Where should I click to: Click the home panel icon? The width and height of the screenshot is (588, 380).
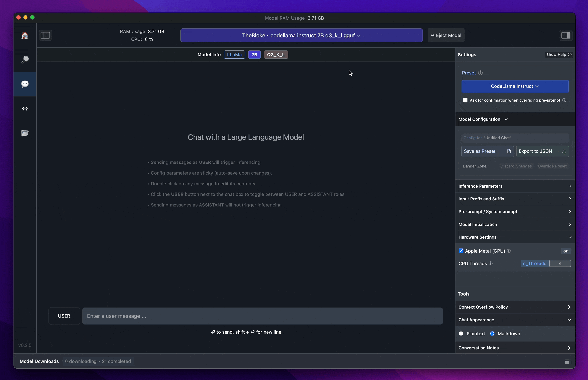(x=25, y=35)
